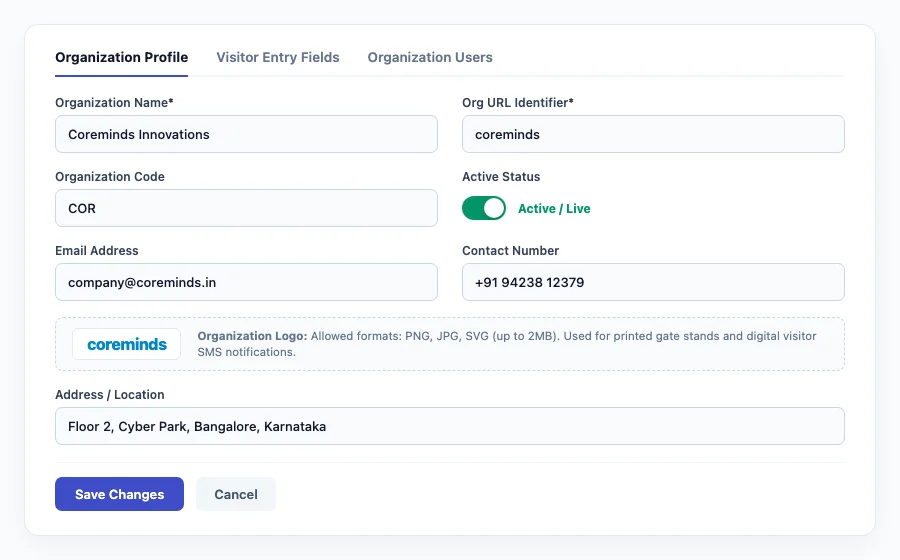The image size is (900, 560).
Task: Click the Organization Name input field
Action: (246, 134)
